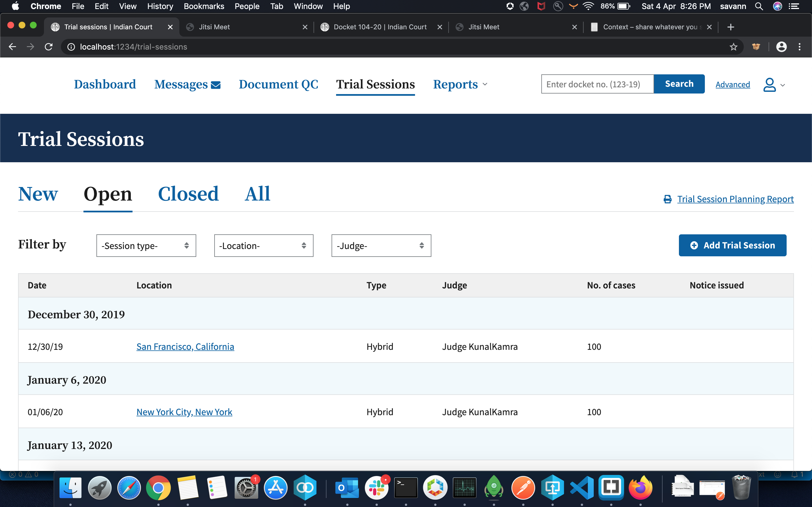Expand the Judge filter dropdown
This screenshot has height=507, width=812.
[381, 246]
